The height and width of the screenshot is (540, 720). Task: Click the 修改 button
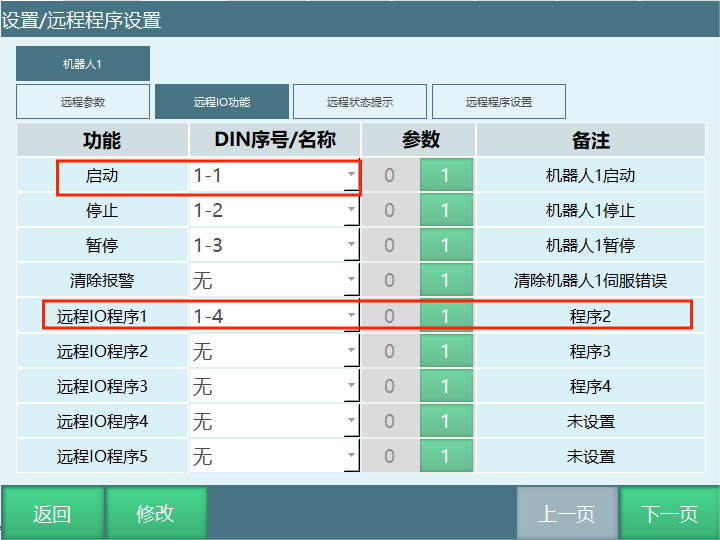click(156, 514)
